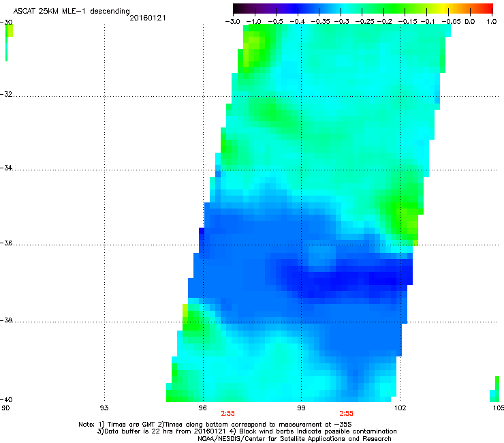The width and height of the screenshot is (504, 443).
Task: Click the latitude axis label "-36"
Action: pyautogui.click(x=6, y=243)
